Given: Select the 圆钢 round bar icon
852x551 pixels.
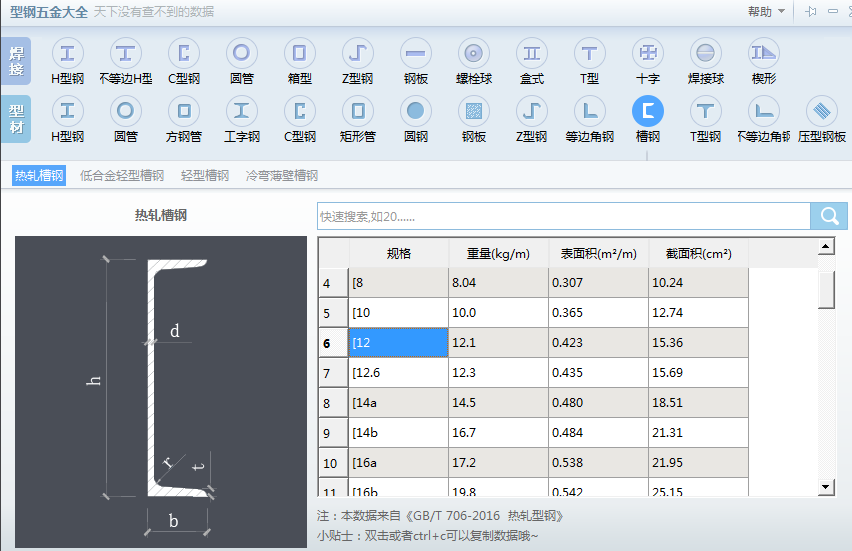Looking at the screenshot, I should click(x=416, y=111).
